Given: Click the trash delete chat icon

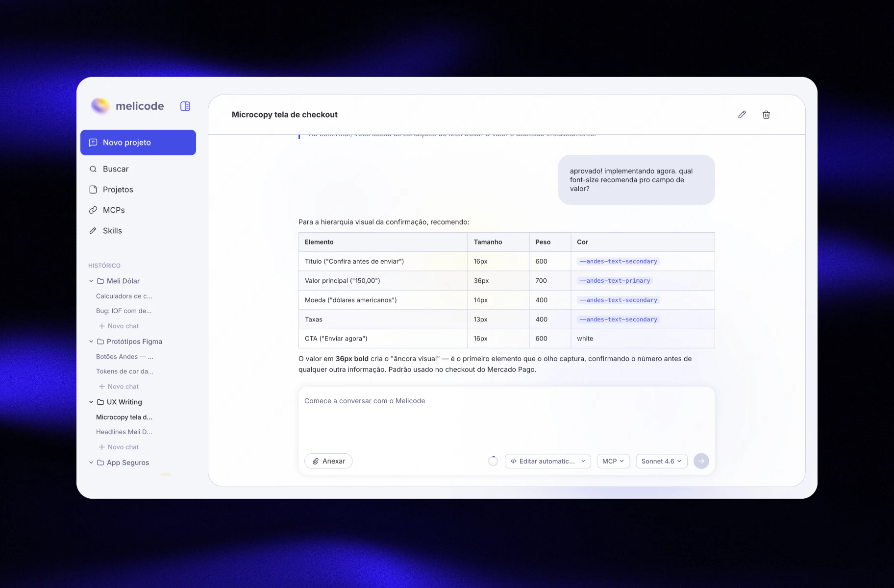Looking at the screenshot, I should (x=766, y=115).
